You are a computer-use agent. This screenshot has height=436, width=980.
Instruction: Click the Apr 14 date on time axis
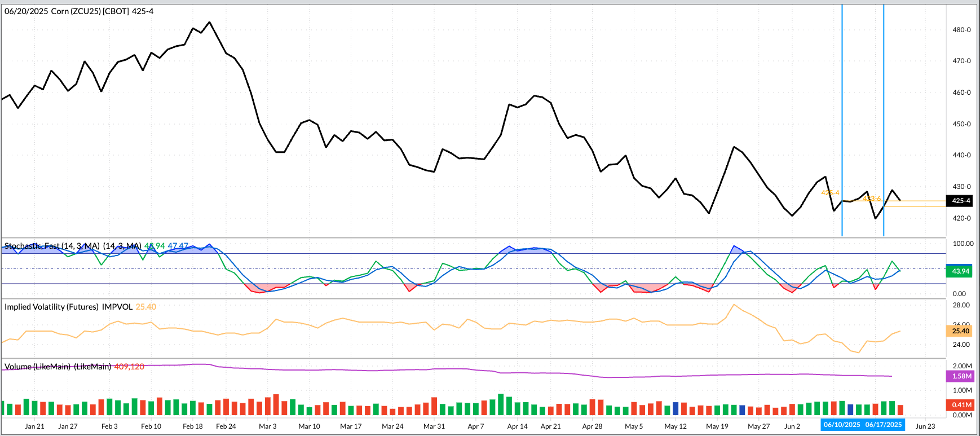(x=517, y=426)
